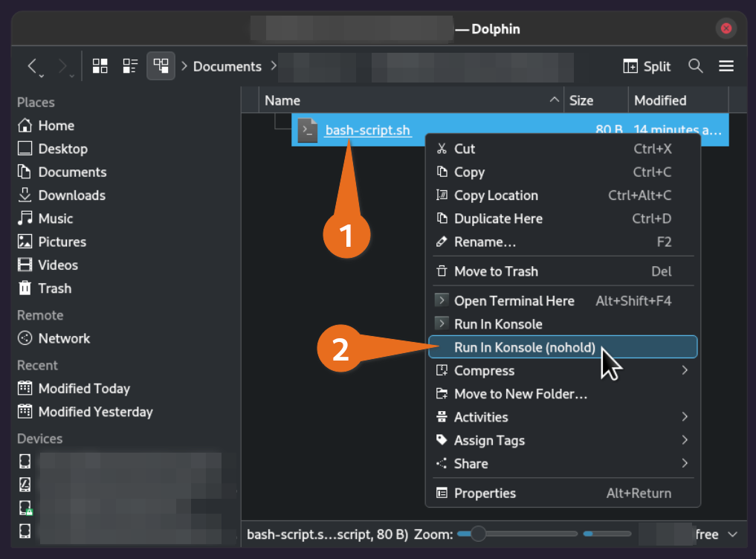The width and height of the screenshot is (756, 559).
Task: Go back with the back arrow
Action: coord(32,66)
